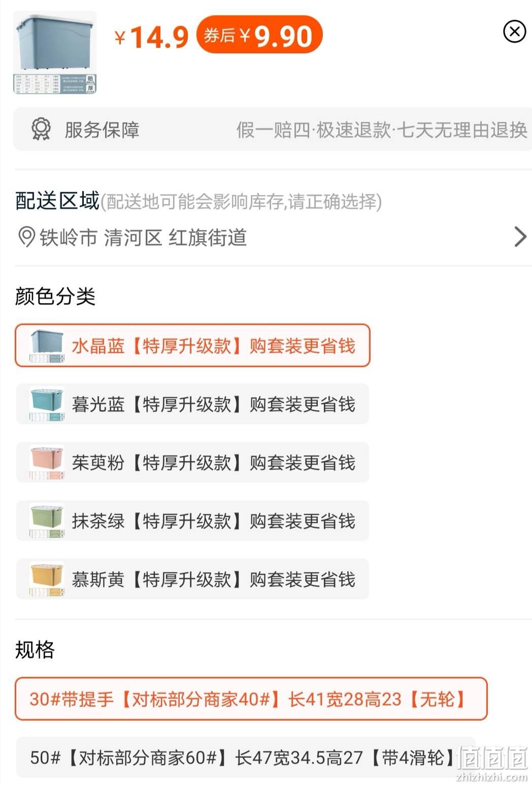
Task: Tap the location pin icon
Action: (x=26, y=237)
